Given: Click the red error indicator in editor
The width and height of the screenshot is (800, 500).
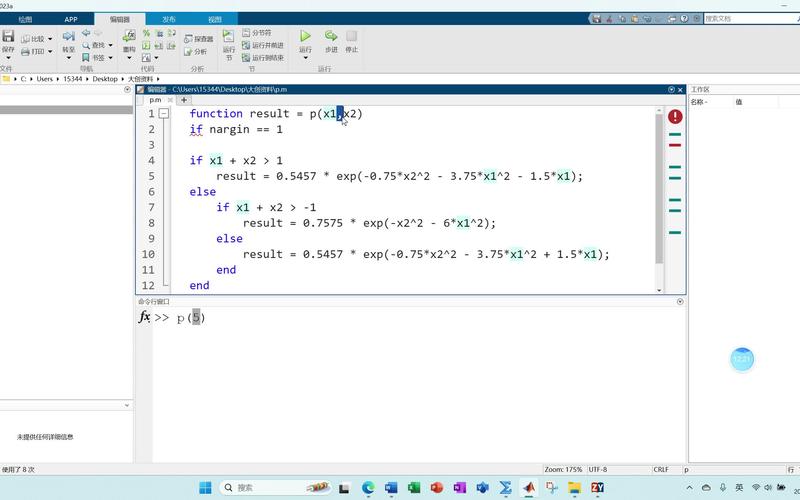Looking at the screenshot, I should (x=675, y=117).
